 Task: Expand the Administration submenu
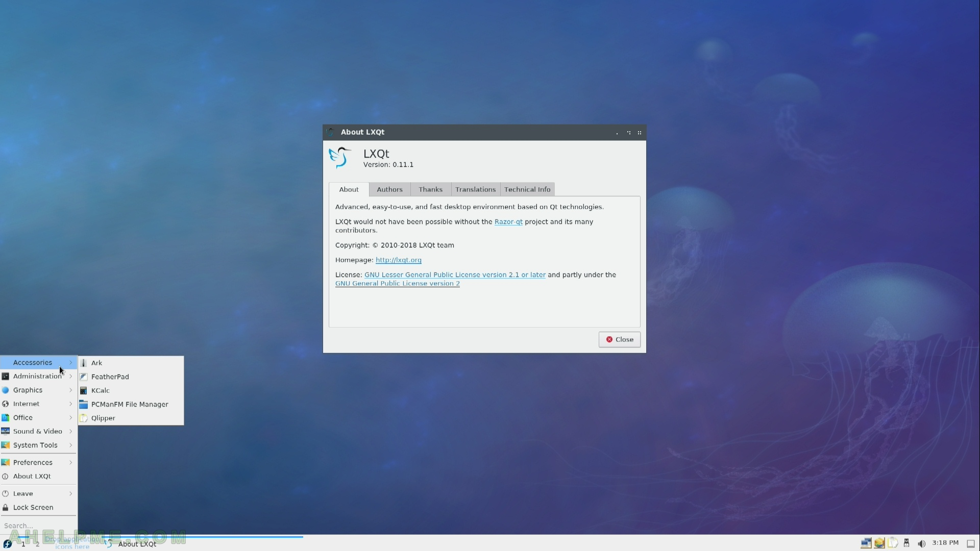pos(38,376)
